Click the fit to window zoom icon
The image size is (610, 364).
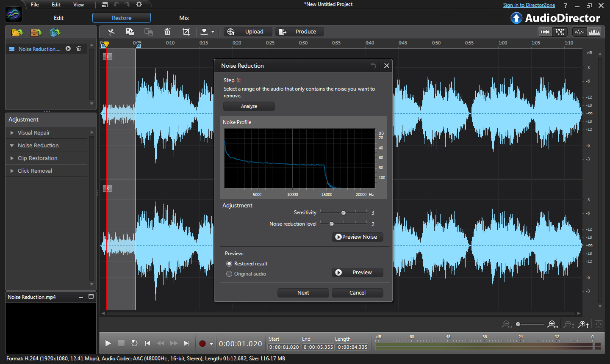(x=599, y=324)
